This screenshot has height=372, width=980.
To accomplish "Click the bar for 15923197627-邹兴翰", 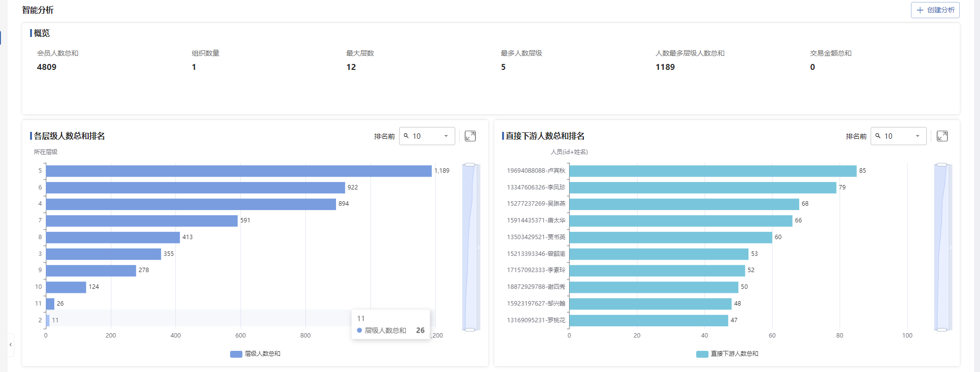I will click(x=650, y=304).
